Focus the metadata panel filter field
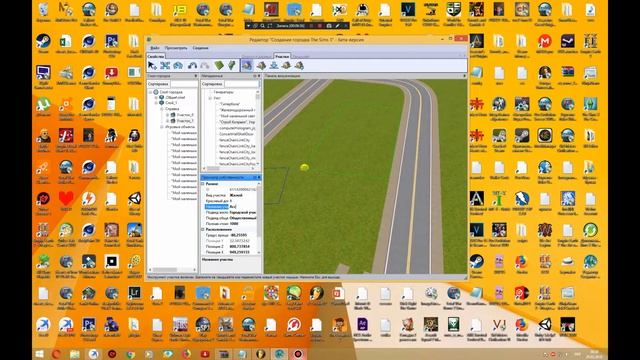Image resolution: width=640 pixels, height=360 pixels. [x=242, y=84]
